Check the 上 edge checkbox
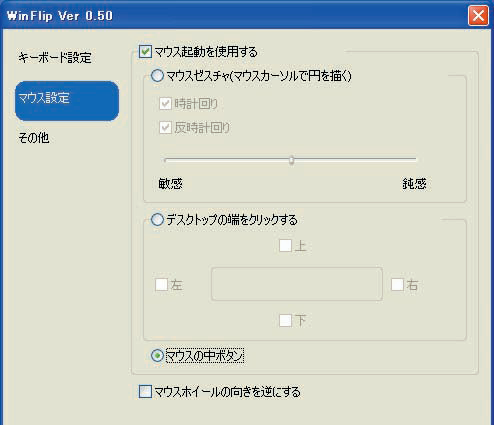 coord(285,246)
